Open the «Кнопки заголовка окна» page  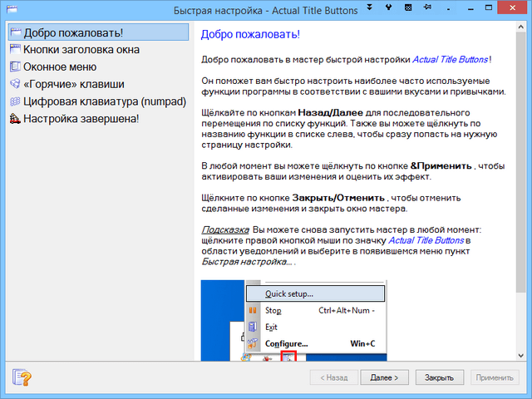pyautogui.click(x=81, y=50)
